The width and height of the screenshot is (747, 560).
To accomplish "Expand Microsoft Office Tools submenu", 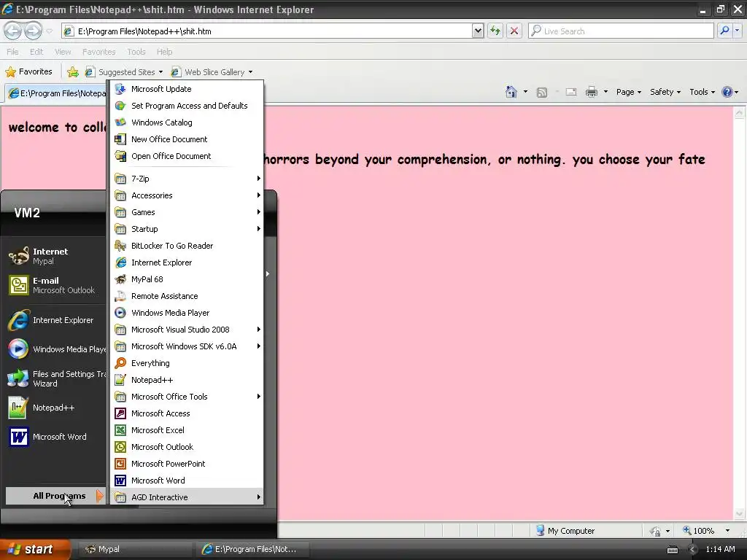I will click(x=187, y=397).
